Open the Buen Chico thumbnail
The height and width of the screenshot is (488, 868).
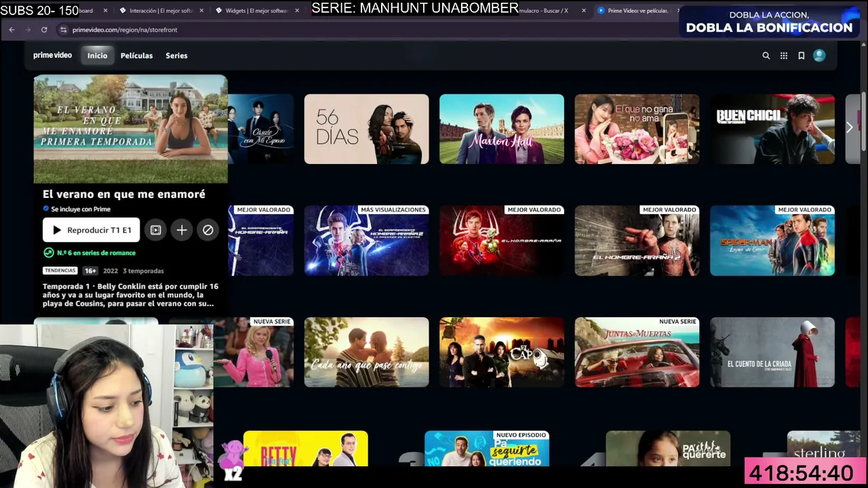(x=772, y=129)
